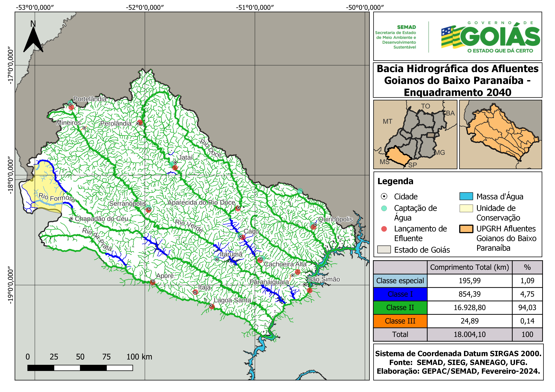Click the São Simão city label
The height and width of the screenshot is (392, 555).
tap(324, 279)
